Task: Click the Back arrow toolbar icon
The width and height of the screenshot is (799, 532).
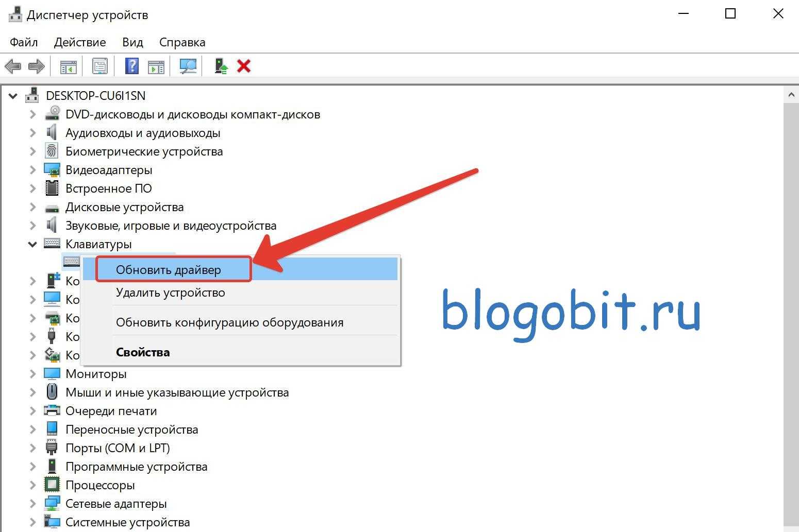Action: pos(13,66)
